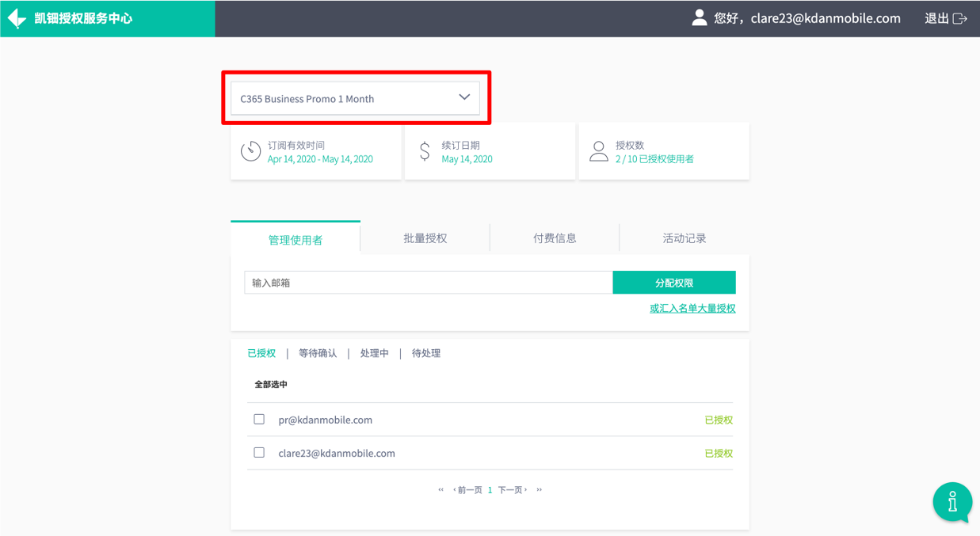This screenshot has height=536, width=980.
Task: Click the 续订日期 label
Action: point(461,146)
